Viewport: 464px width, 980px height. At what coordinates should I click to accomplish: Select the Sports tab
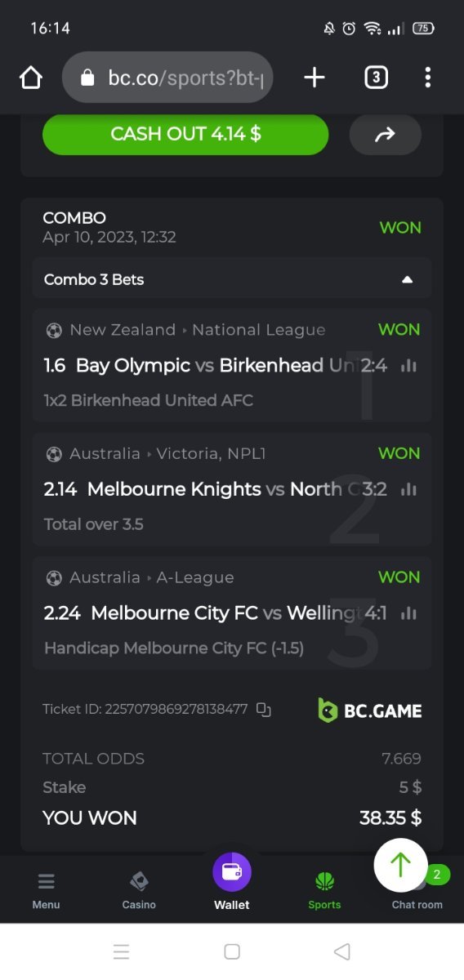[x=324, y=890]
